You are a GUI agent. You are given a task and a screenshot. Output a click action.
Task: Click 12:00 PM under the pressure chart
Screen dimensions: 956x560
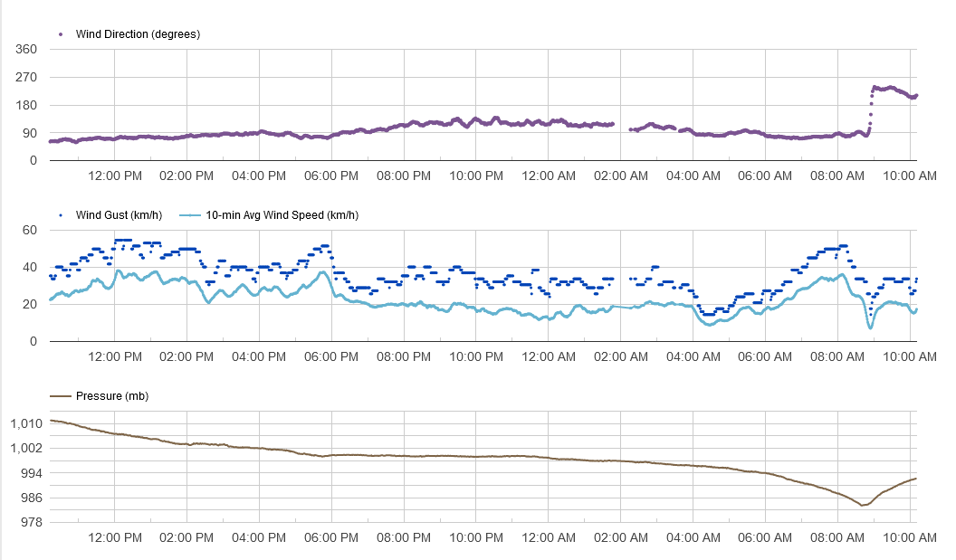pyautogui.click(x=115, y=538)
